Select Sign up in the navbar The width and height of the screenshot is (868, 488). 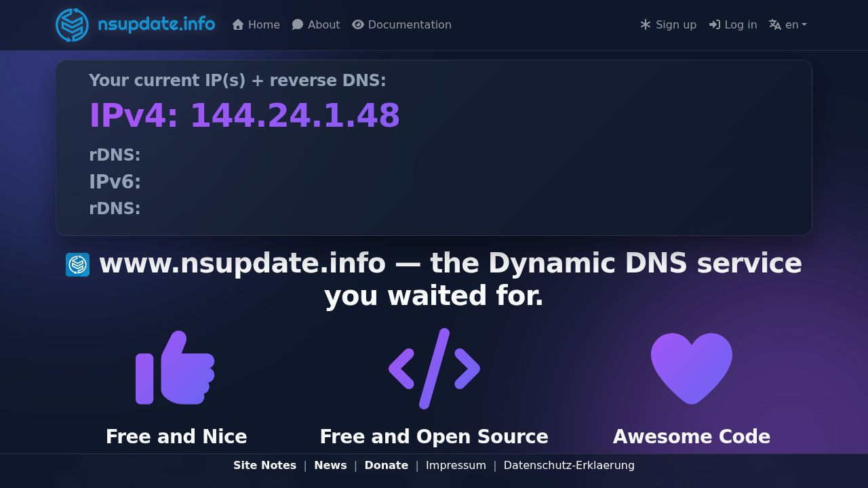pos(668,24)
